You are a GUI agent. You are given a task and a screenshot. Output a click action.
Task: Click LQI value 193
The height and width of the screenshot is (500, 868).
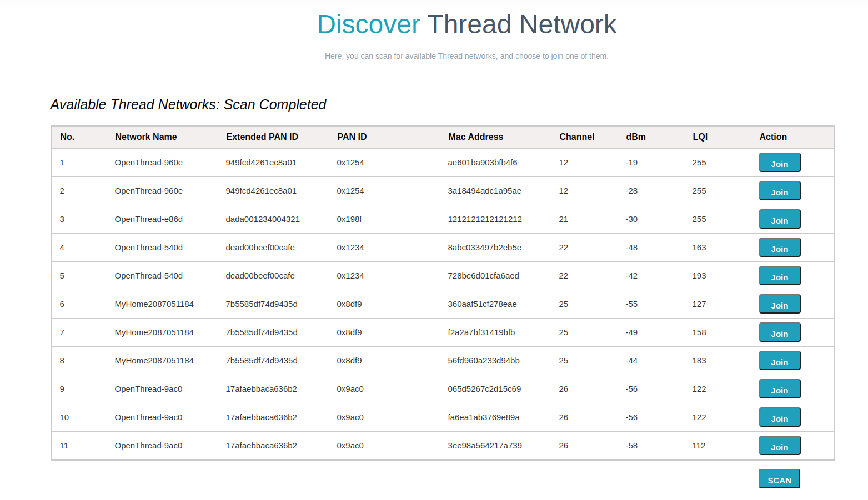pyautogui.click(x=699, y=276)
